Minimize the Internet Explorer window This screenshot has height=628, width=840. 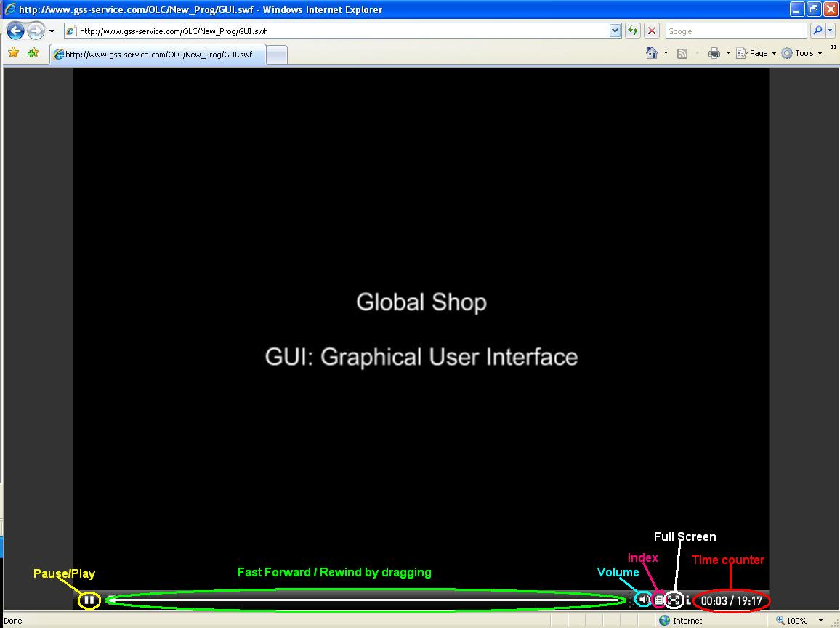point(796,9)
